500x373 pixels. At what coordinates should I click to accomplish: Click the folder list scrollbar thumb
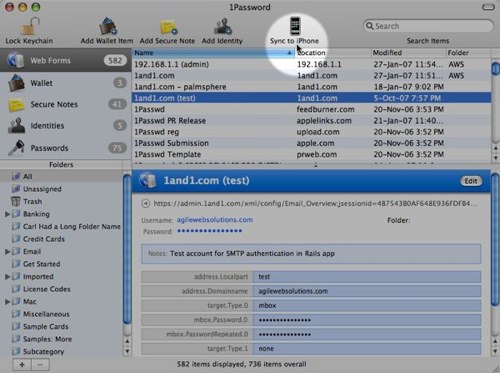pyautogui.click(x=127, y=249)
